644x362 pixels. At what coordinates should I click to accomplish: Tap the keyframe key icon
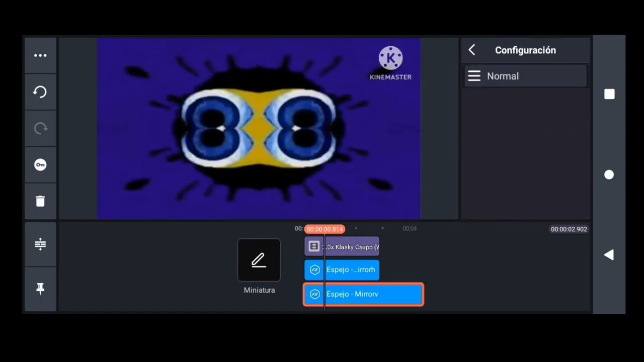pyautogui.click(x=40, y=165)
